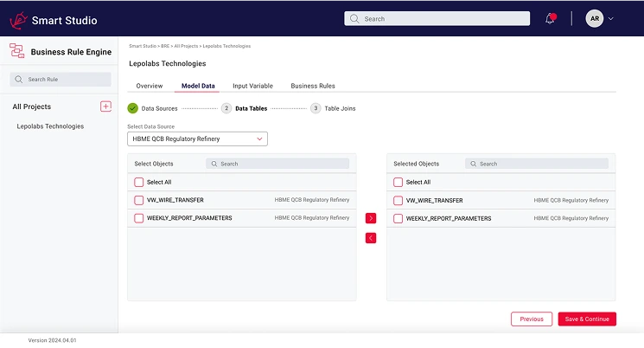Move objects right with red arrow button

[371, 218]
